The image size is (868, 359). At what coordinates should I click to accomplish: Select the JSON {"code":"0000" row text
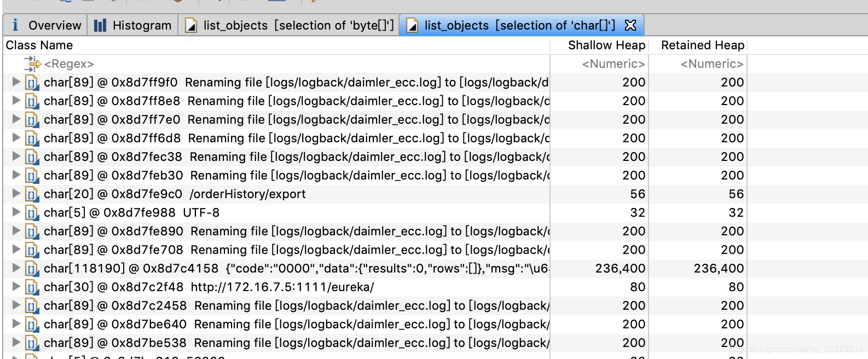[297, 269]
